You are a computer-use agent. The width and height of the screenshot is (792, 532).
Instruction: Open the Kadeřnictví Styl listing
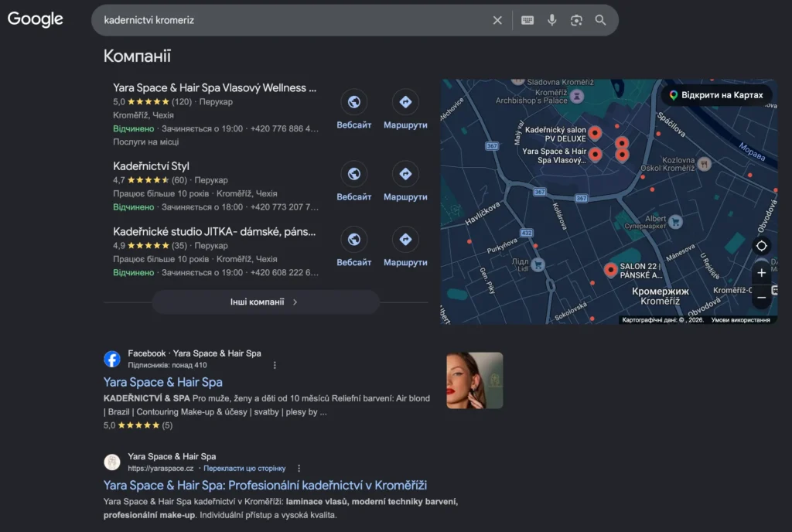pyautogui.click(x=151, y=166)
